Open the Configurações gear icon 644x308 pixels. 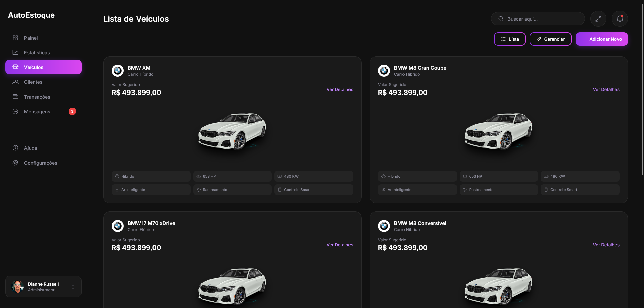point(15,163)
